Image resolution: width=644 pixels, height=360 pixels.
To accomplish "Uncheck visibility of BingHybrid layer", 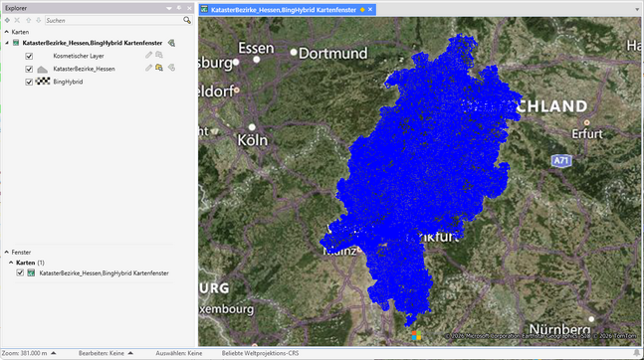I will pyautogui.click(x=29, y=82).
